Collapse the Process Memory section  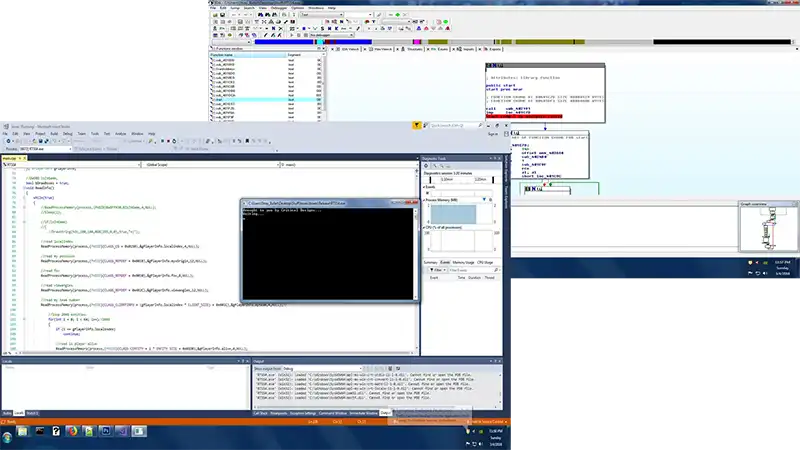point(424,200)
